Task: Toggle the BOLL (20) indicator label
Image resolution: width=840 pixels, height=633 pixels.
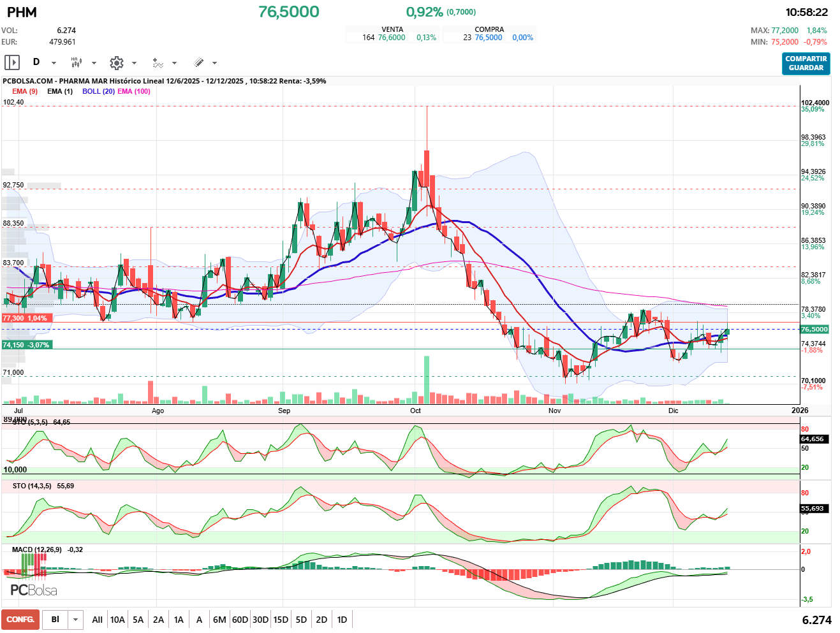Action: click(98, 91)
